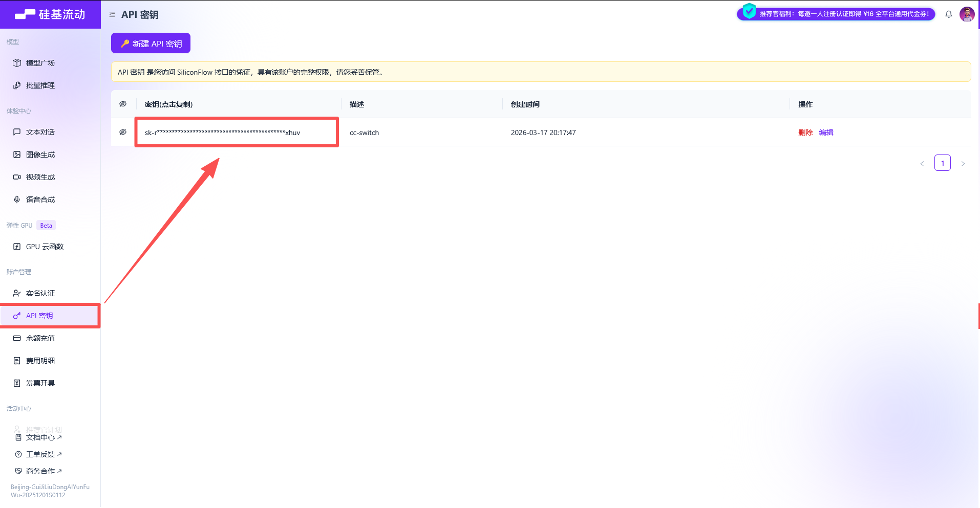
Task: Click the 工单反馈 question icon
Action: point(18,454)
